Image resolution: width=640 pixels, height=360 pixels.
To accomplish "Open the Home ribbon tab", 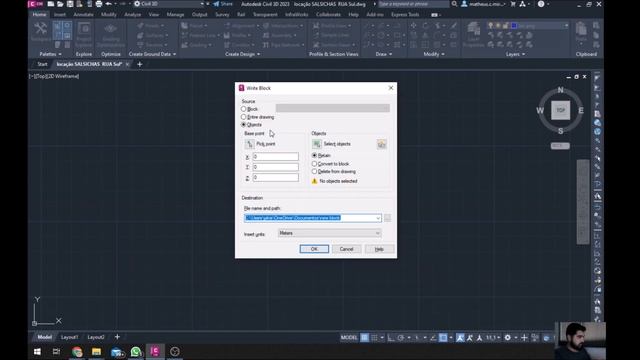I will pos(39,14).
